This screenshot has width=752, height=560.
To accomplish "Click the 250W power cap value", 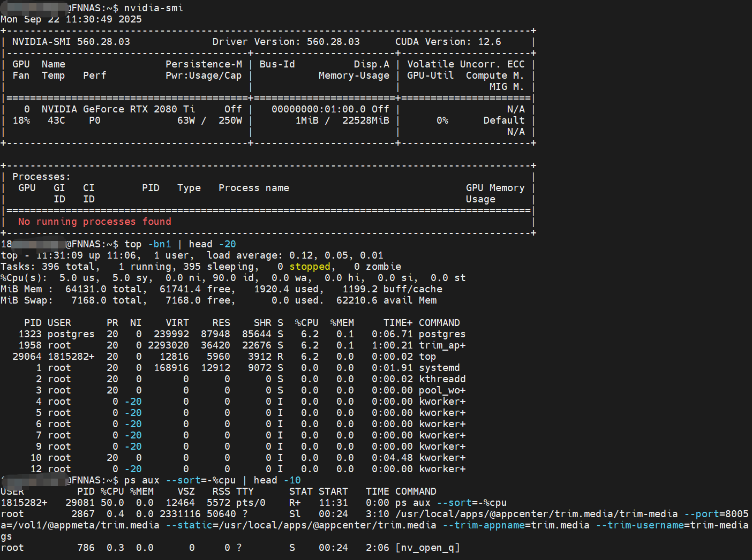I will click(x=230, y=120).
